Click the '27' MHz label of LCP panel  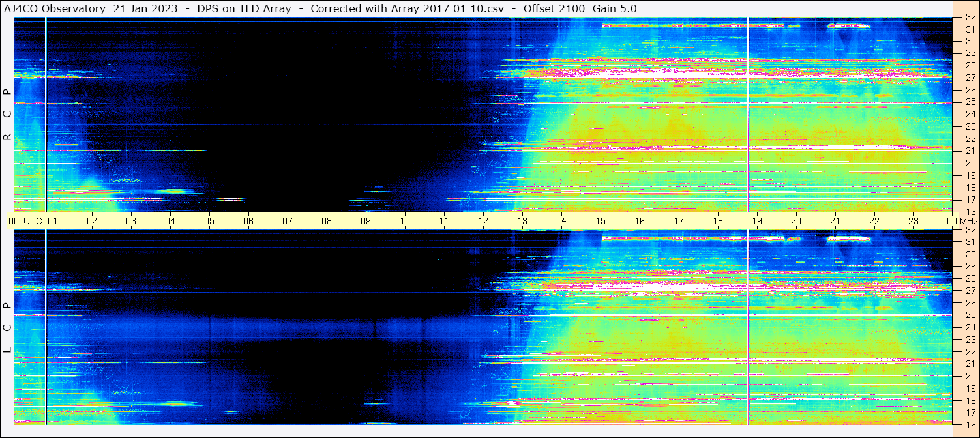pyautogui.click(x=970, y=291)
